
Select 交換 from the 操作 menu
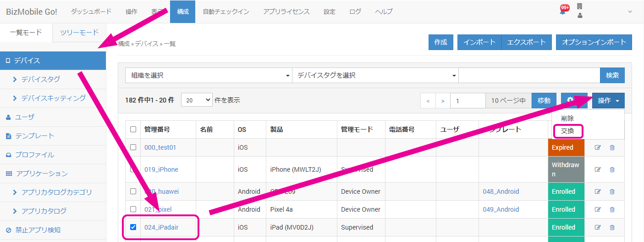pos(567,131)
